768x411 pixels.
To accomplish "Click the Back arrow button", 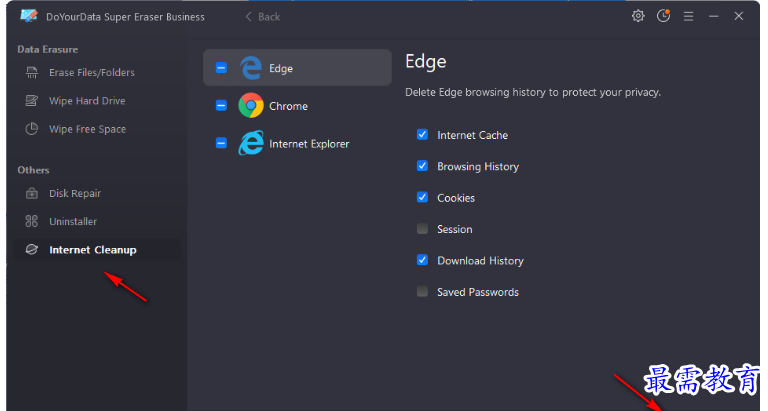I will 263,17.
